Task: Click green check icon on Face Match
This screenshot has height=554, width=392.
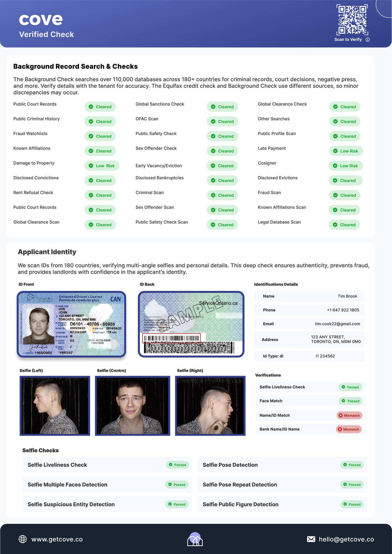Action: coord(344,401)
